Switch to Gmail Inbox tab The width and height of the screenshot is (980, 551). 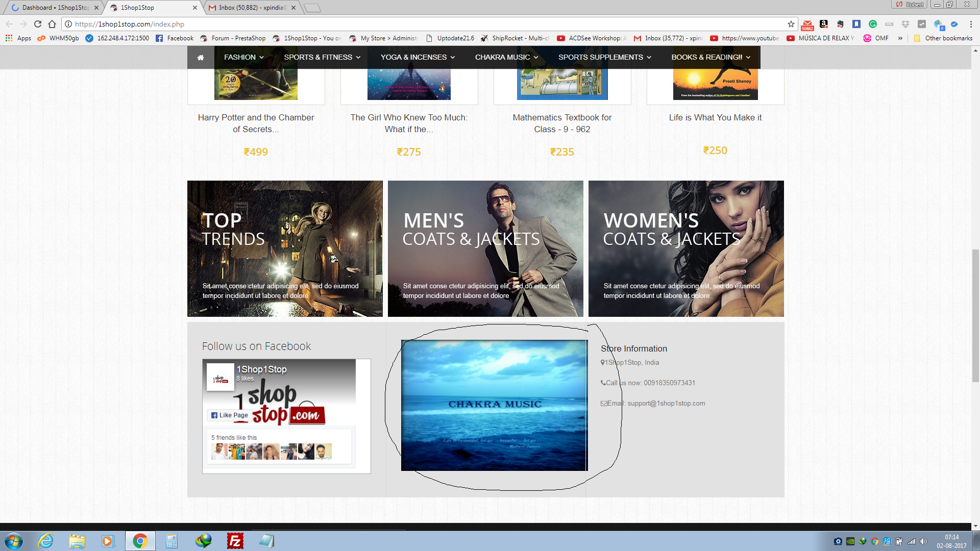(x=252, y=8)
